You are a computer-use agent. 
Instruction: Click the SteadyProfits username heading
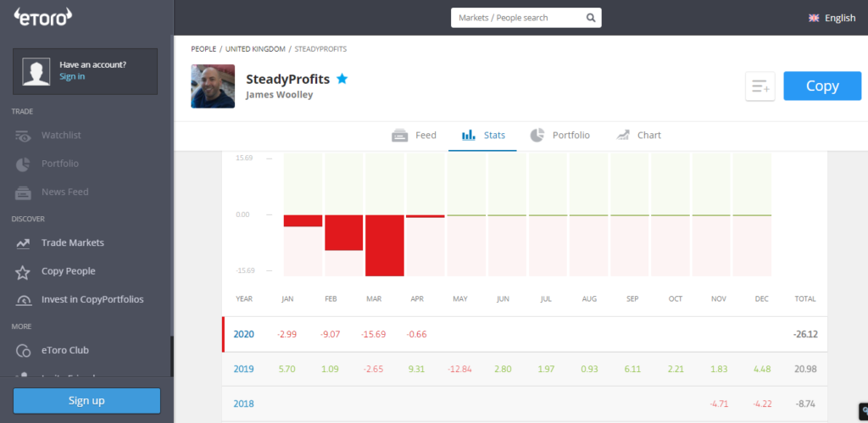pos(288,79)
